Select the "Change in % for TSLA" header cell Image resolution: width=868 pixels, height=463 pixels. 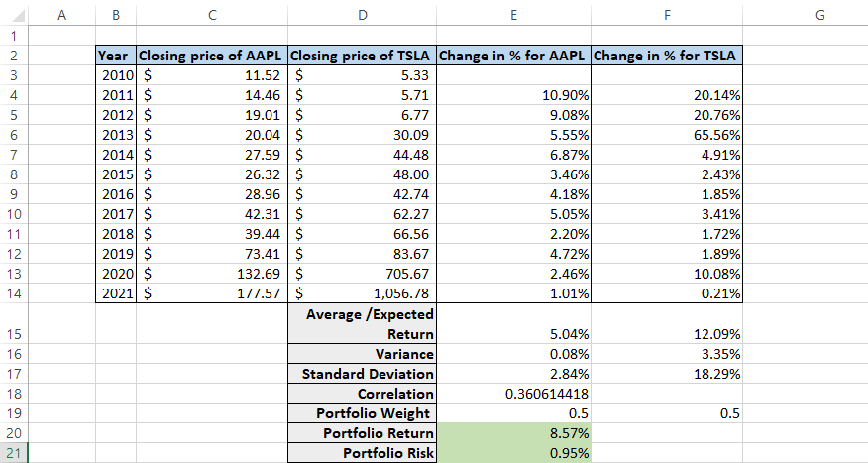click(x=666, y=56)
